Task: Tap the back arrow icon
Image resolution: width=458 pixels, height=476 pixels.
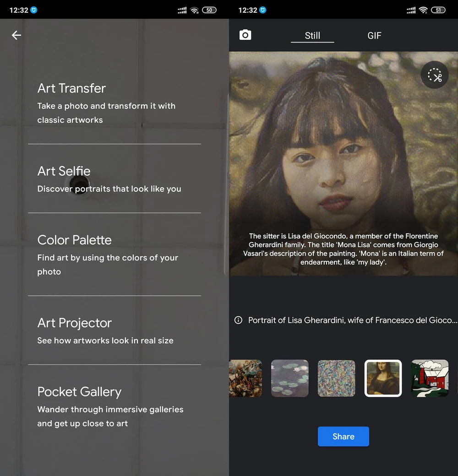Action: pos(16,35)
